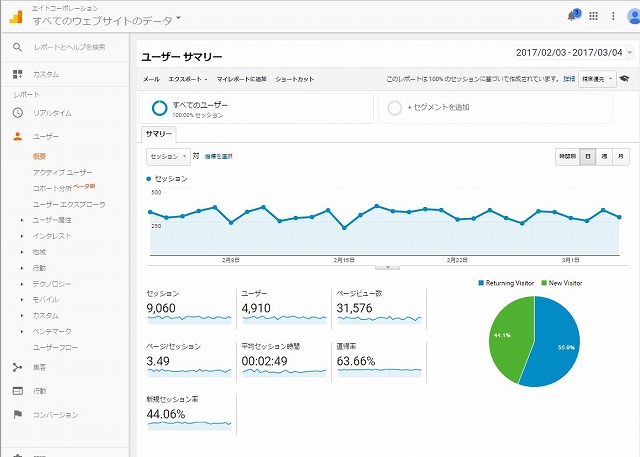Switch chart to daily view

click(588, 157)
